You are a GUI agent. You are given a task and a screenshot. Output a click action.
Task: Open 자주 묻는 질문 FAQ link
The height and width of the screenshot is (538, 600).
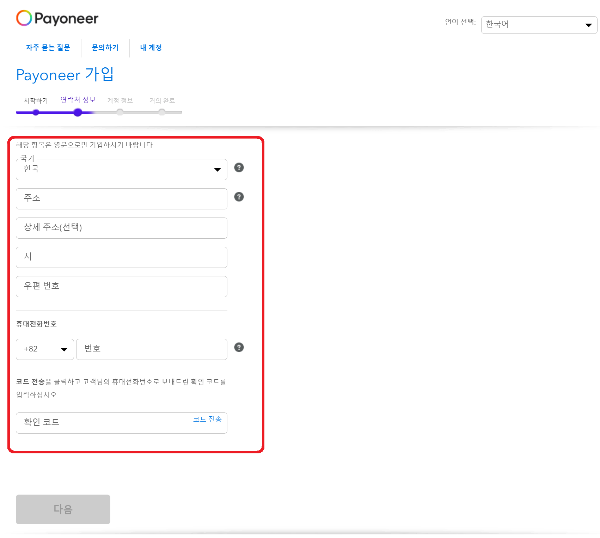pos(48,47)
